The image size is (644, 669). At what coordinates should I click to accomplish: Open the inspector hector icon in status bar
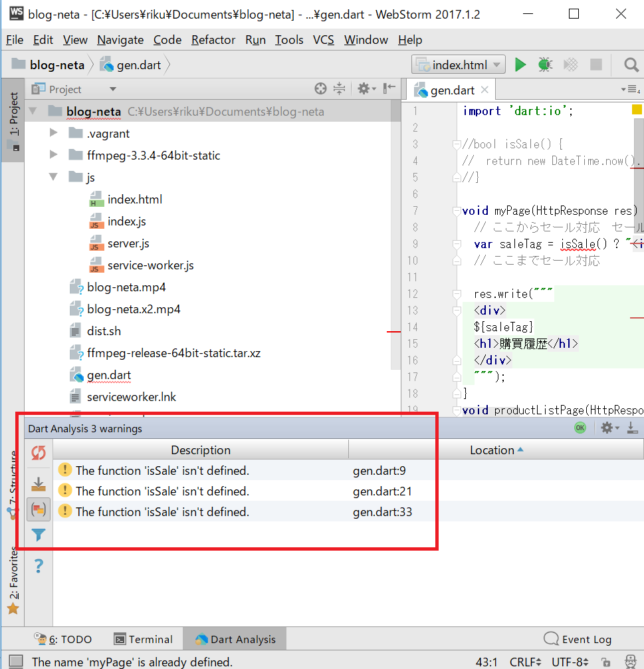[x=630, y=662]
